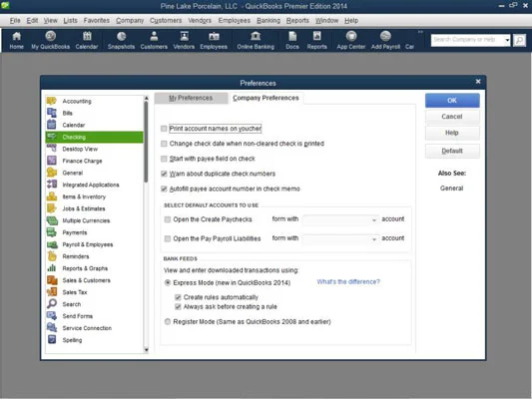The width and height of the screenshot is (532, 399).
Task: Open the Company menu
Action: pos(130,21)
